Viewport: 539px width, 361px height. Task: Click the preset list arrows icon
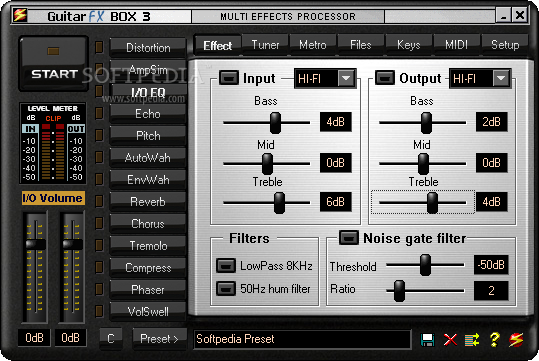point(472,340)
